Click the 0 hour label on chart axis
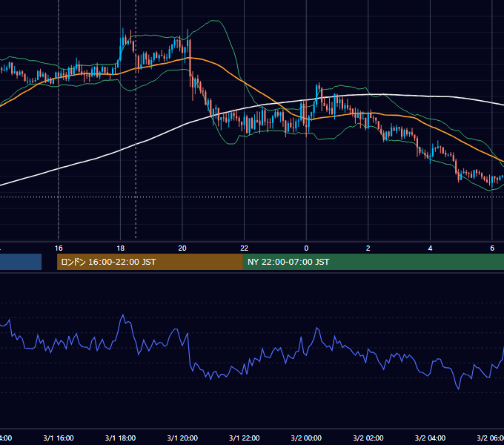This screenshot has height=445, width=504. pyautogui.click(x=306, y=248)
